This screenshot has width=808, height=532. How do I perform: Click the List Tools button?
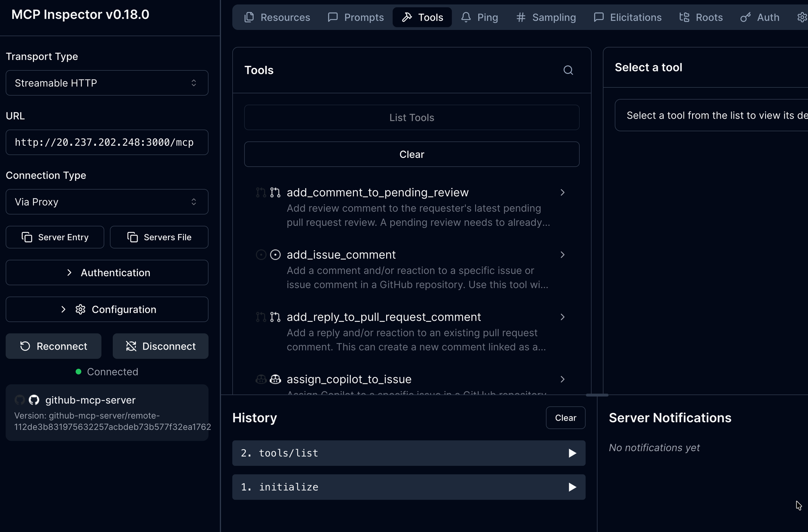412,117
